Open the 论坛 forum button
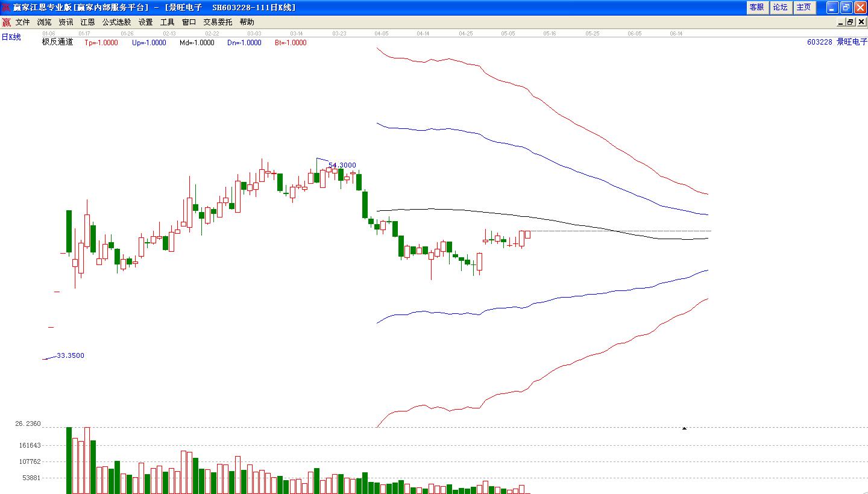 781,7
